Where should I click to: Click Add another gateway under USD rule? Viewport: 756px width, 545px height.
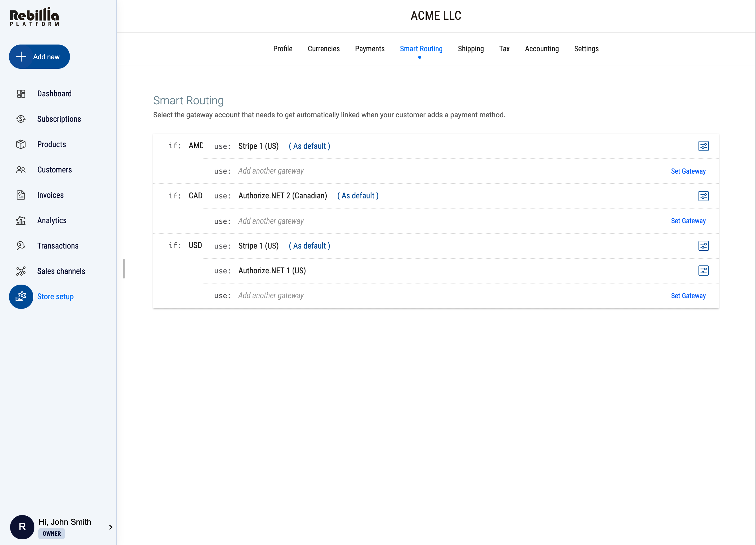(x=271, y=295)
